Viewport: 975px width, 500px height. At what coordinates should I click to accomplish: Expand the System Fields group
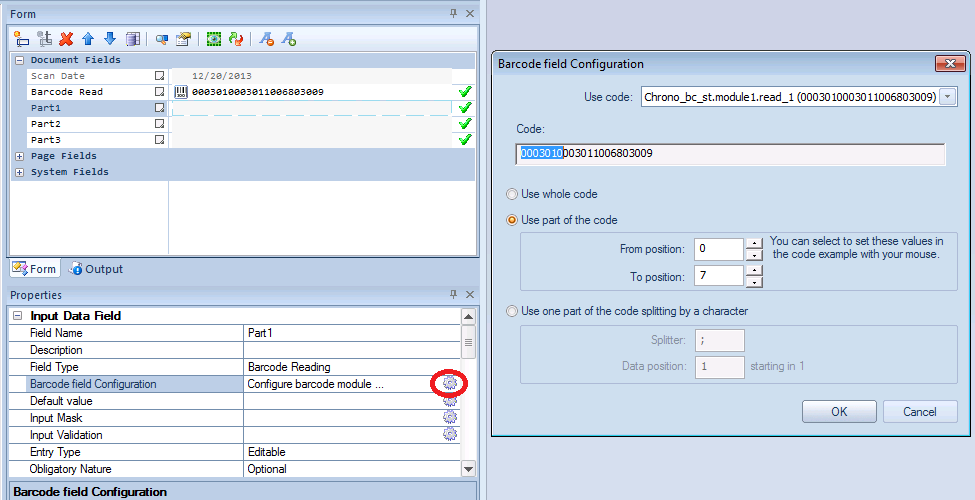coord(20,172)
